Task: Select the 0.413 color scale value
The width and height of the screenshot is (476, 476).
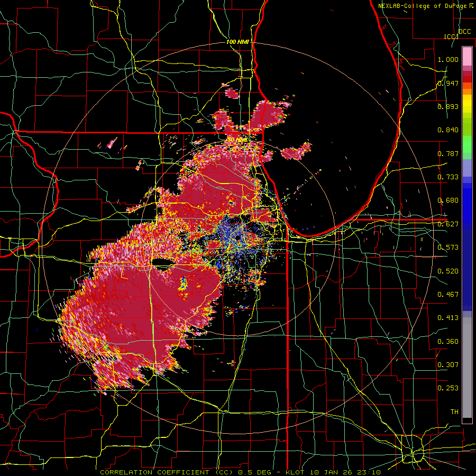Action: 448,318
